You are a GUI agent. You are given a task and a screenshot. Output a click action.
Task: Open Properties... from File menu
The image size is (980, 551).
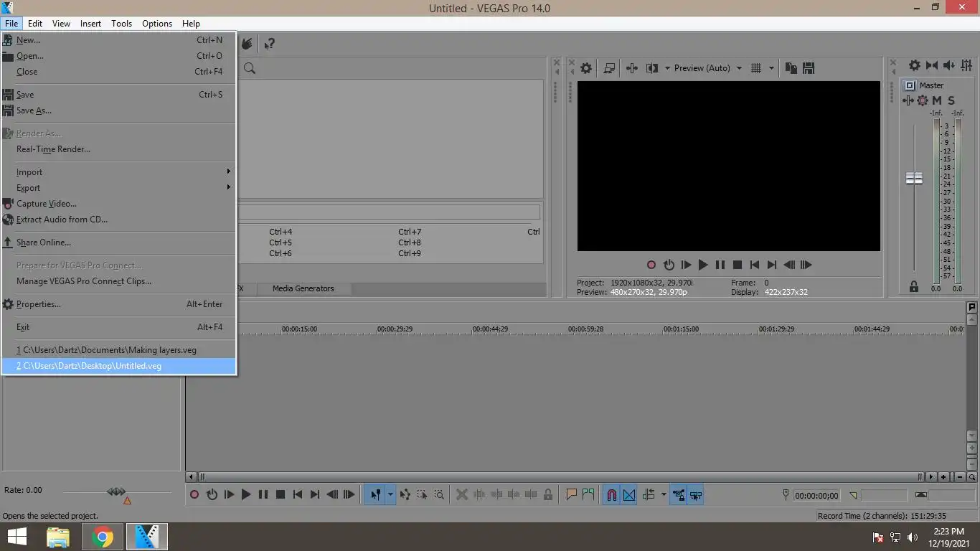[x=118, y=304]
